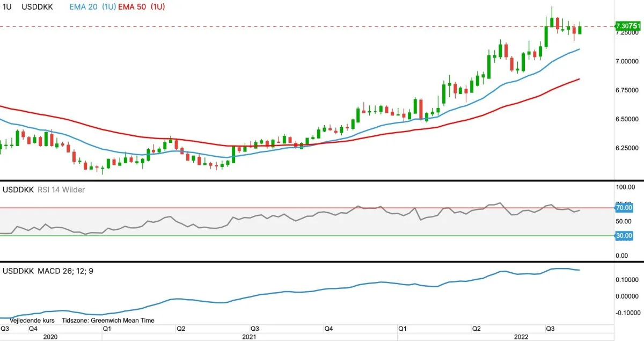The width and height of the screenshot is (644, 341).
Task: Click the Q2 marker in year 2022
Action: (x=476, y=328)
